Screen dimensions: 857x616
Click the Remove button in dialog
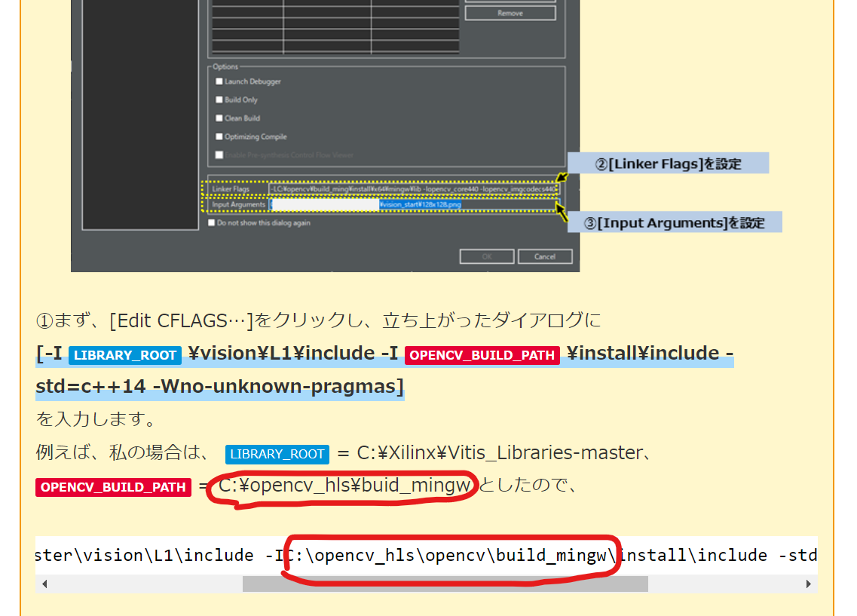[510, 13]
